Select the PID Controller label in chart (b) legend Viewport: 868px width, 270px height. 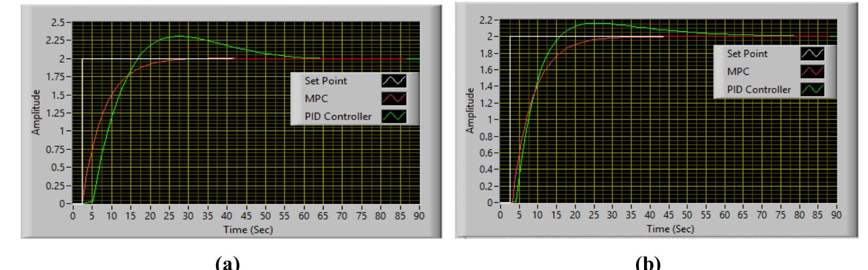759,90
